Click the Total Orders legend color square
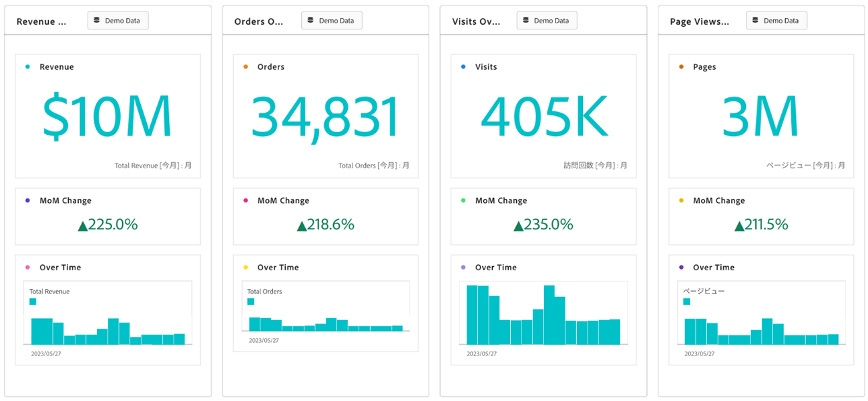Image resolution: width=868 pixels, height=401 pixels. (250, 302)
